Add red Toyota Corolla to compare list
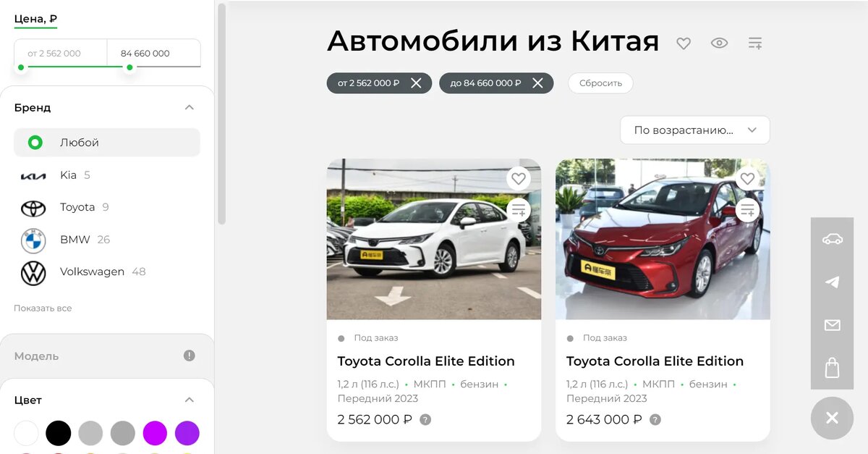Image resolution: width=868 pixels, height=454 pixels. point(747,211)
